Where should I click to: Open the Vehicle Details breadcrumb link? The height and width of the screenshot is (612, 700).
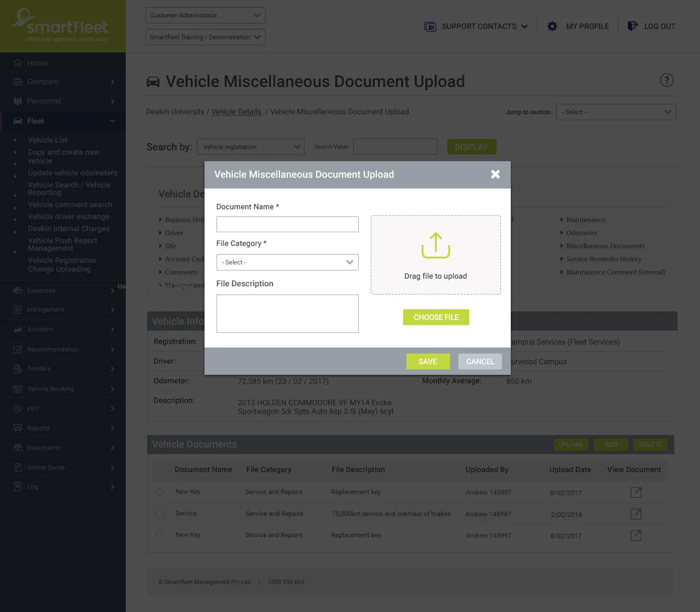tap(237, 111)
